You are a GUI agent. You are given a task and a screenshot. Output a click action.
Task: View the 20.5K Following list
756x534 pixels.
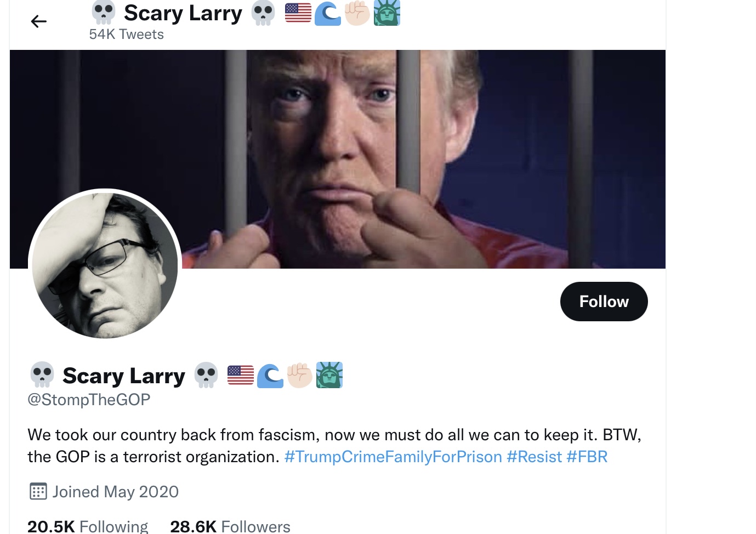tap(88, 526)
